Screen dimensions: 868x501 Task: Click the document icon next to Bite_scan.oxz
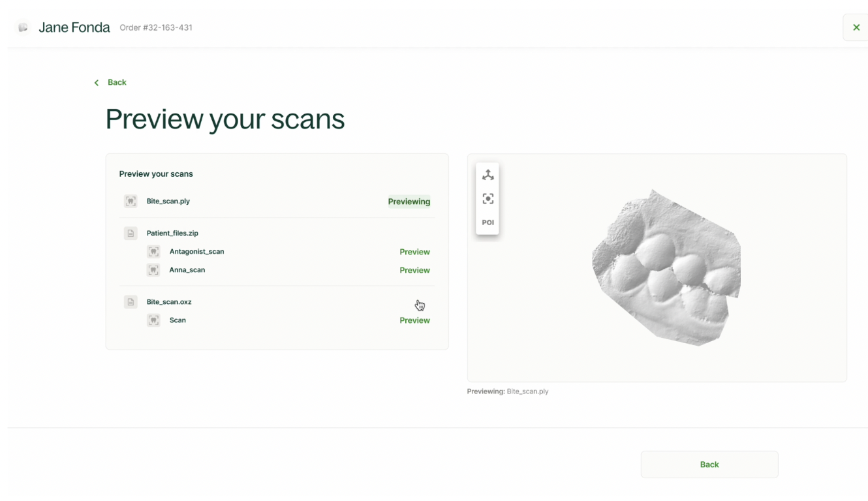(x=131, y=301)
